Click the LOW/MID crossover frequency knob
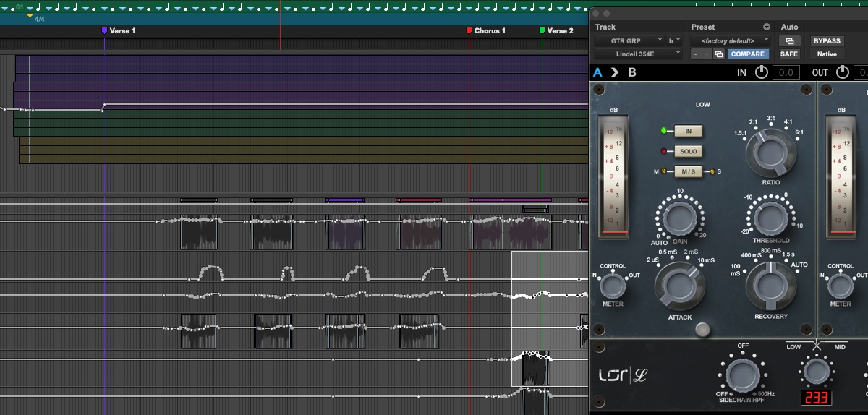Screen dimensions: 868x415 click(x=816, y=371)
